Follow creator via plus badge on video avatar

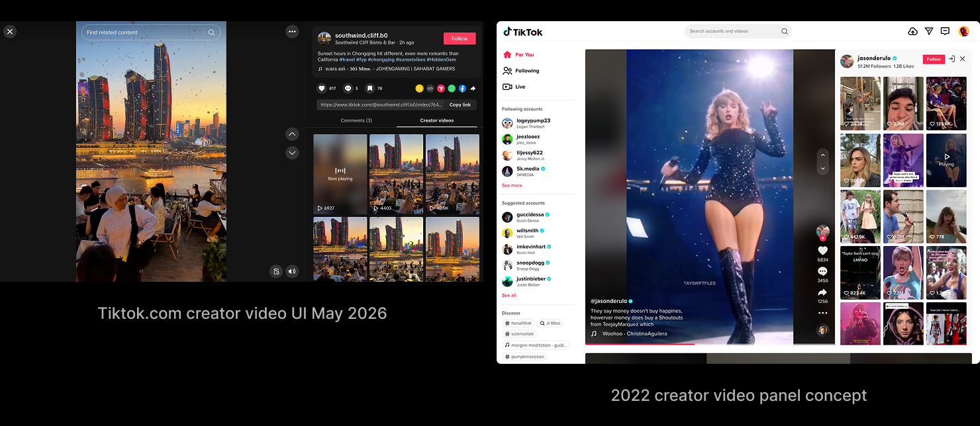coord(823,238)
